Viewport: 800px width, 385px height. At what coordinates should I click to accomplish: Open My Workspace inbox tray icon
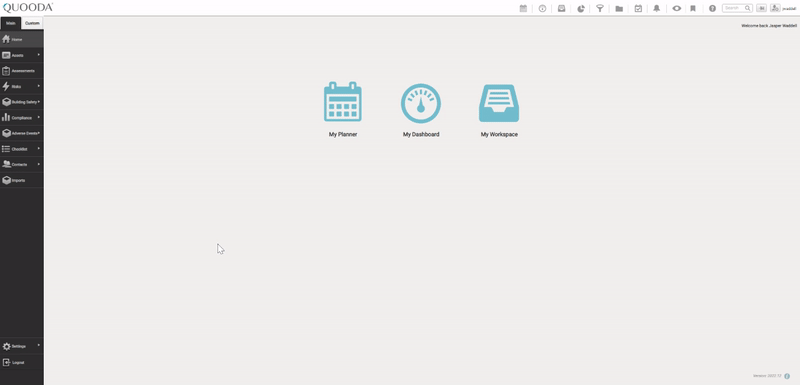(x=499, y=103)
